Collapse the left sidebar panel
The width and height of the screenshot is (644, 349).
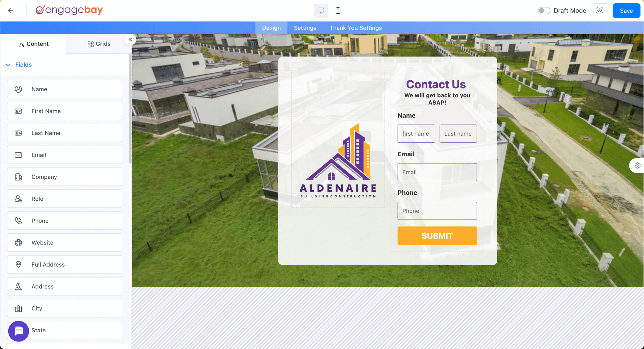[130, 40]
